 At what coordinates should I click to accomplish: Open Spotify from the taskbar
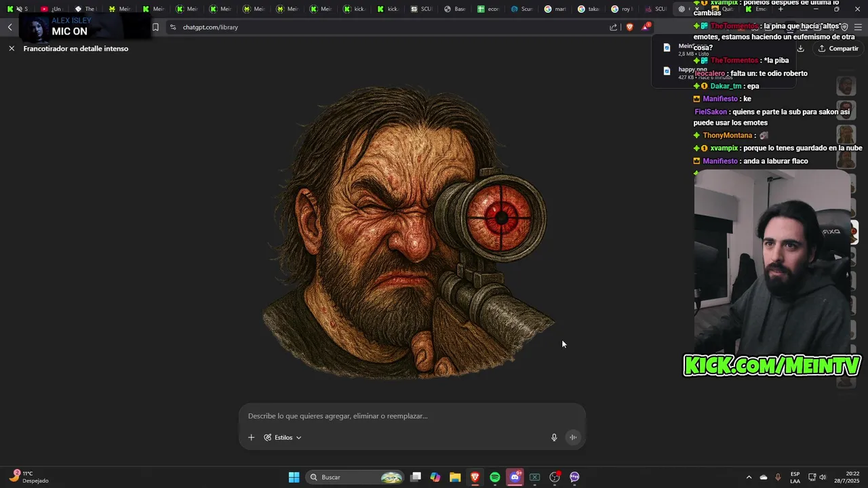pyautogui.click(x=495, y=477)
